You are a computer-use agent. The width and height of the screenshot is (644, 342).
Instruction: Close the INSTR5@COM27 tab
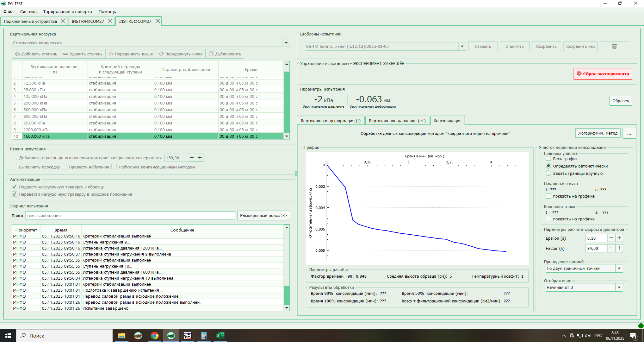point(158,21)
